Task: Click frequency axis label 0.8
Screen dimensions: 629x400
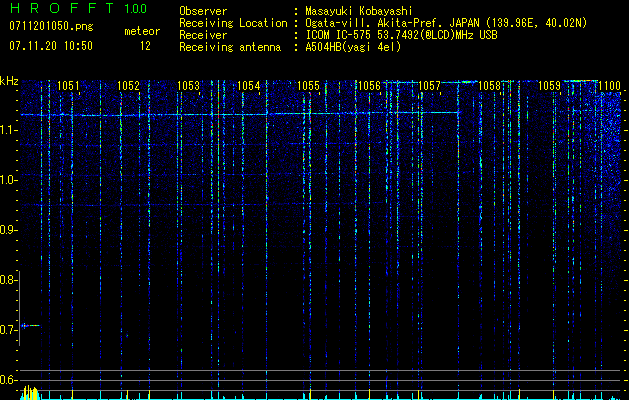Action: tap(7, 280)
